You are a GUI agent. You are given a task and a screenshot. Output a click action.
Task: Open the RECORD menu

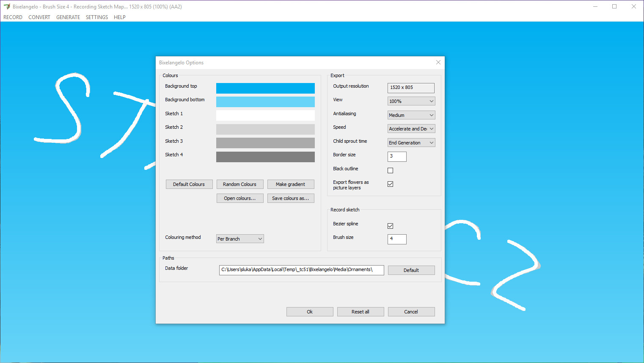13,17
